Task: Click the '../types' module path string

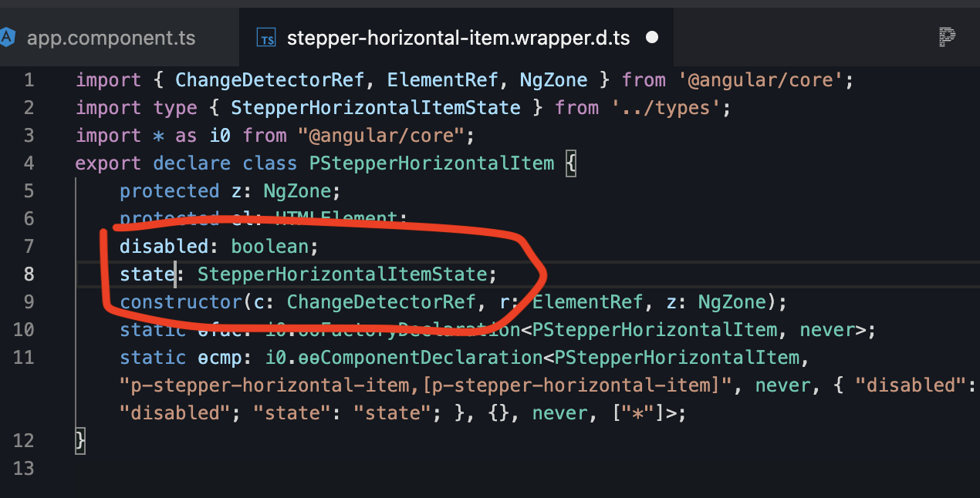Action: 669,107
